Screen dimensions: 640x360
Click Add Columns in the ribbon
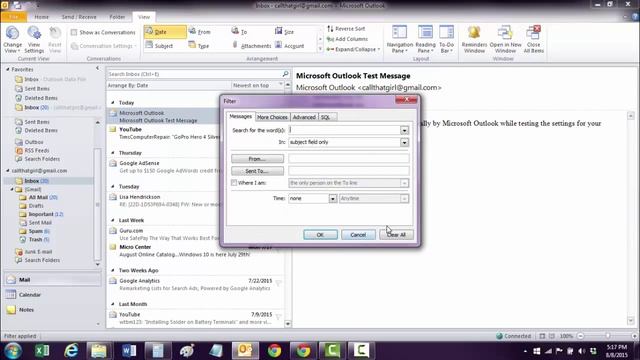tap(347, 39)
